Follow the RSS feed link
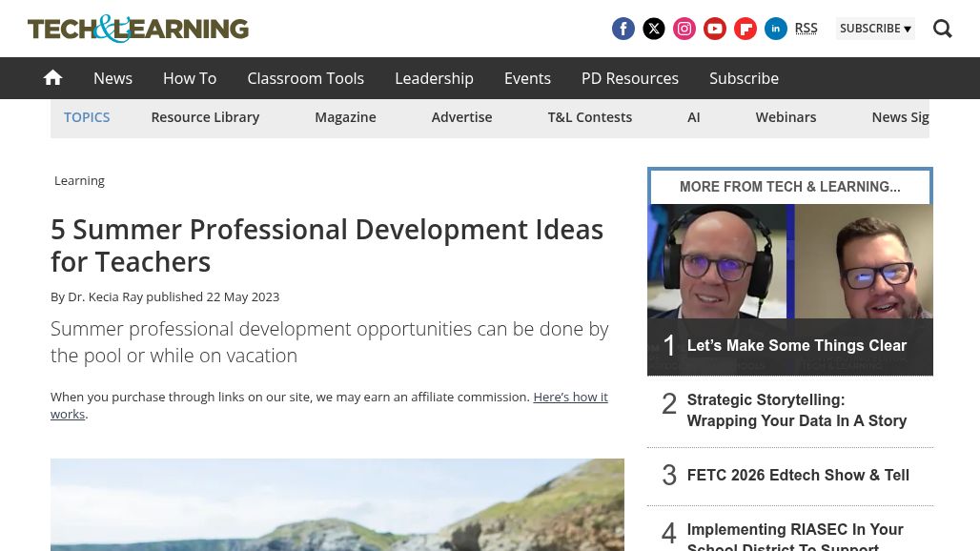Screen dimensions: 980x551 click(x=806, y=28)
